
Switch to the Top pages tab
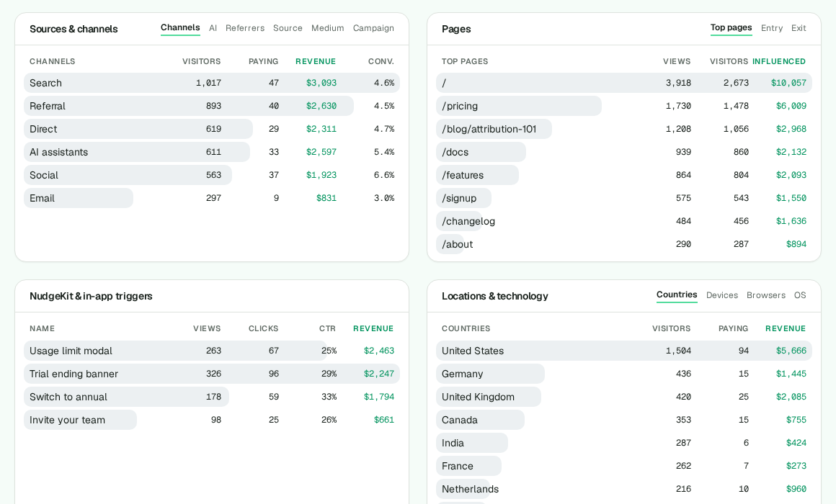(x=731, y=27)
